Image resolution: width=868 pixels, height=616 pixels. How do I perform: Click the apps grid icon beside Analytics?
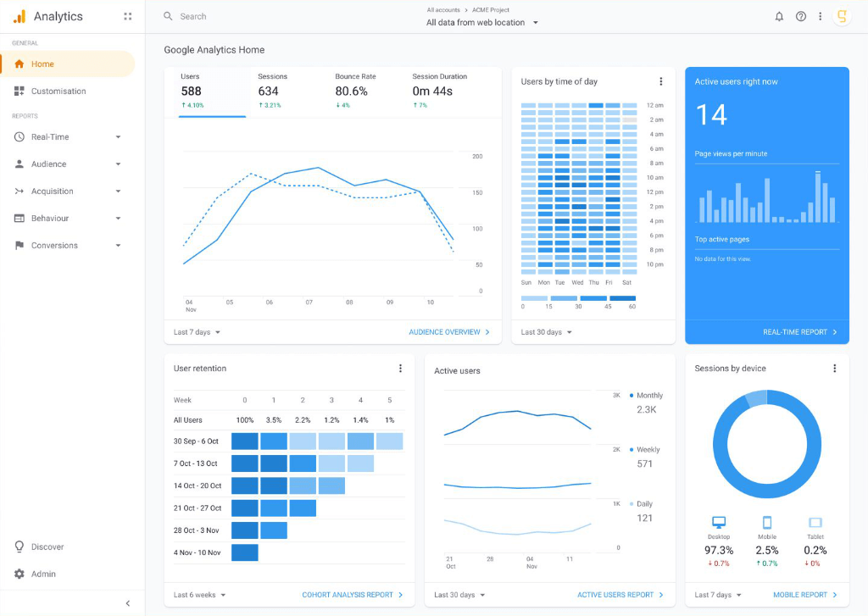pyautogui.click(x=127, y=16)
